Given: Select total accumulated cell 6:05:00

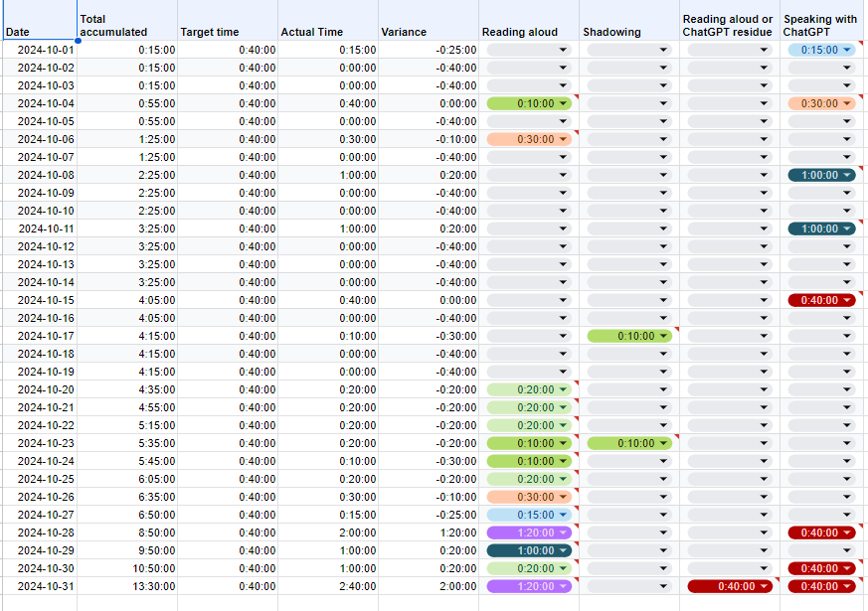Looking at the screenshot, I should point(127,479).
